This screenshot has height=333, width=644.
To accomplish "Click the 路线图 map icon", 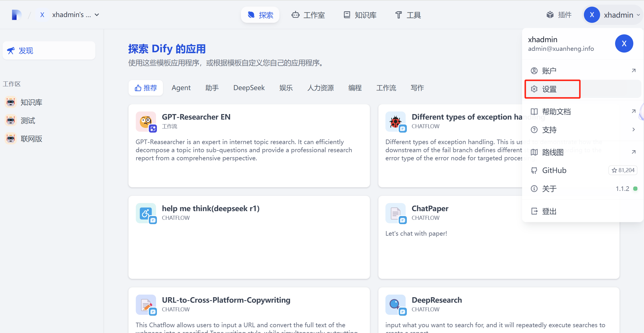I will pyautogui.click(x=534, y=152).
